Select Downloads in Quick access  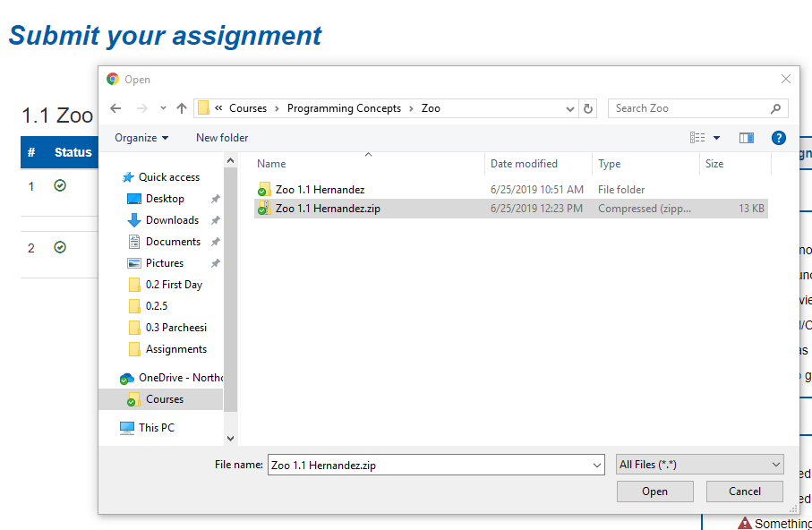coord(172,220)
